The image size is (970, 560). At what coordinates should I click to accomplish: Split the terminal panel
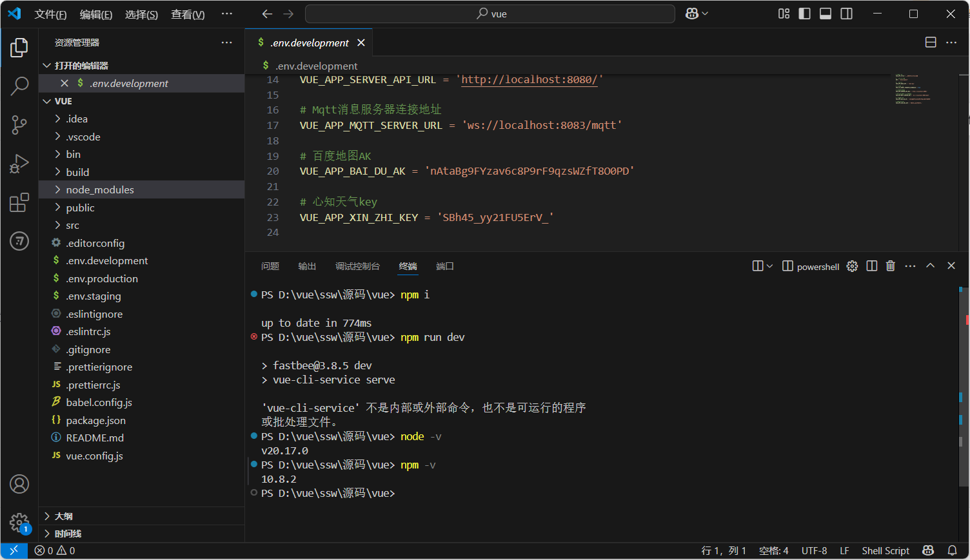(872, 266)
